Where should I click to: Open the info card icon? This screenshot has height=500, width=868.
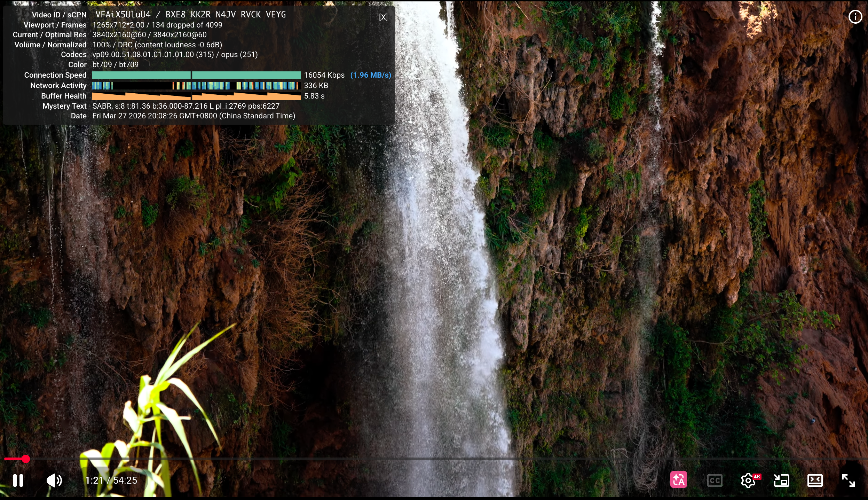855,17
